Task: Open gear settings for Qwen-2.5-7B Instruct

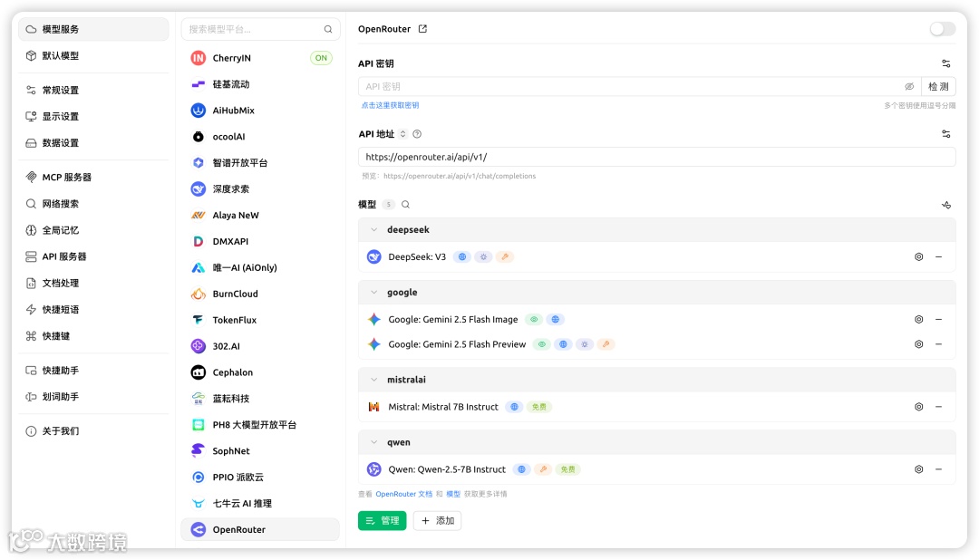Action: coord(919,469)
